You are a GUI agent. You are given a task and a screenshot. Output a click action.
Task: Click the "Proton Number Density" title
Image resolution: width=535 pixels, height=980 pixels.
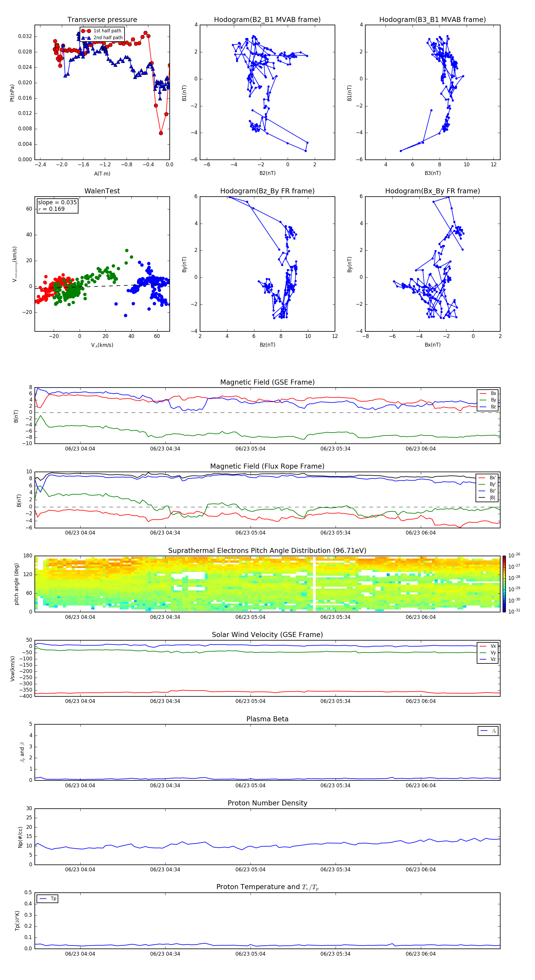(x=267, y=803)
